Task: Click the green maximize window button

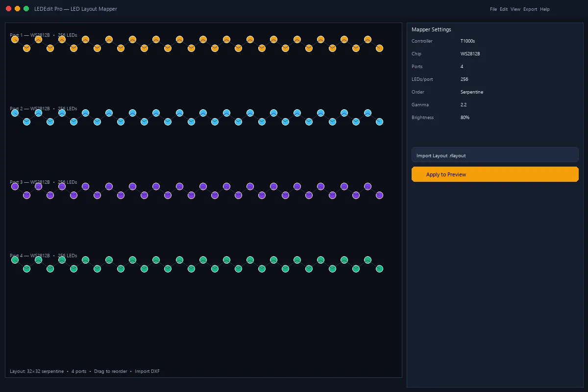Action: tap(26, 9)
